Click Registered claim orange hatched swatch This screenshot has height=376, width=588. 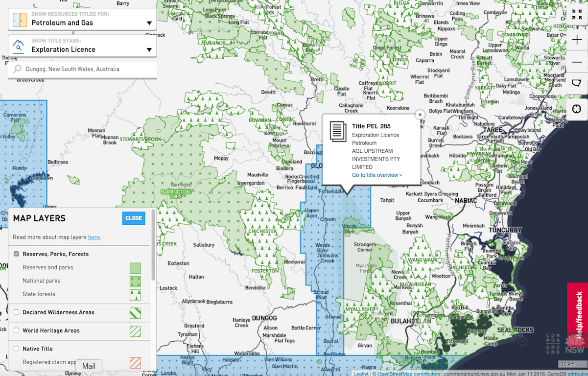point(135,362)
